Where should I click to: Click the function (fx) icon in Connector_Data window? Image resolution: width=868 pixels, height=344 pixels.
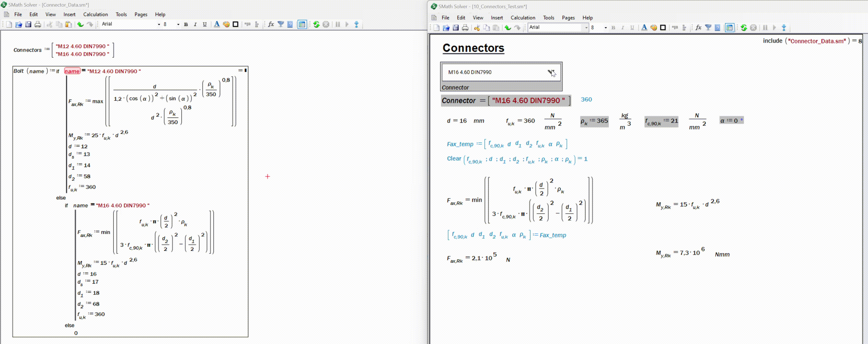[x=271, y=24]
